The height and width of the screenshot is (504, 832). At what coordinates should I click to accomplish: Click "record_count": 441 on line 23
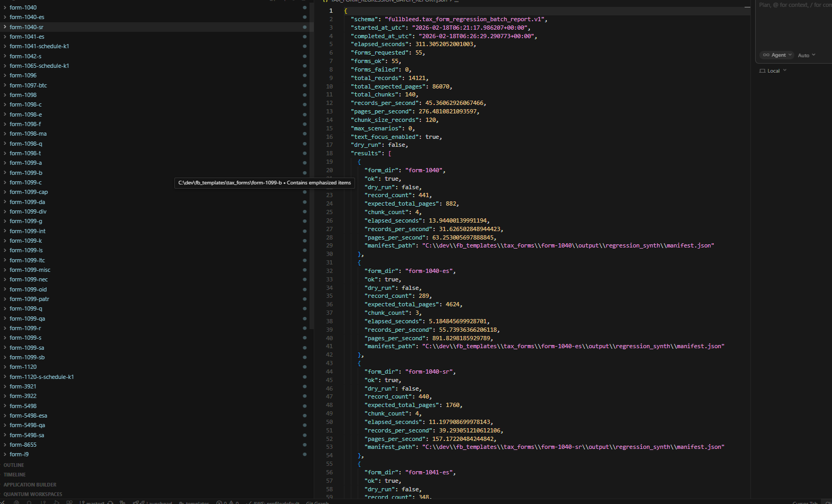pos(396,195)
